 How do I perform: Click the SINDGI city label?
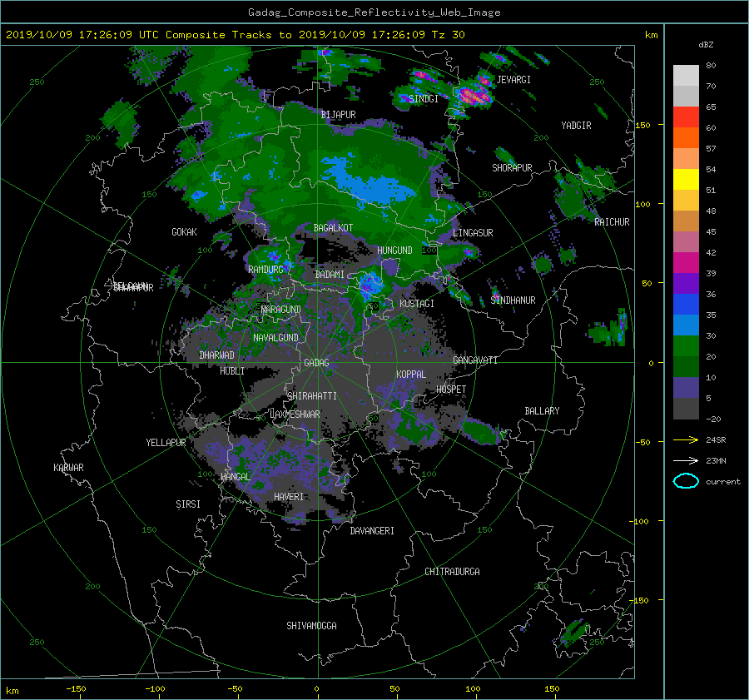click(424, 99)
